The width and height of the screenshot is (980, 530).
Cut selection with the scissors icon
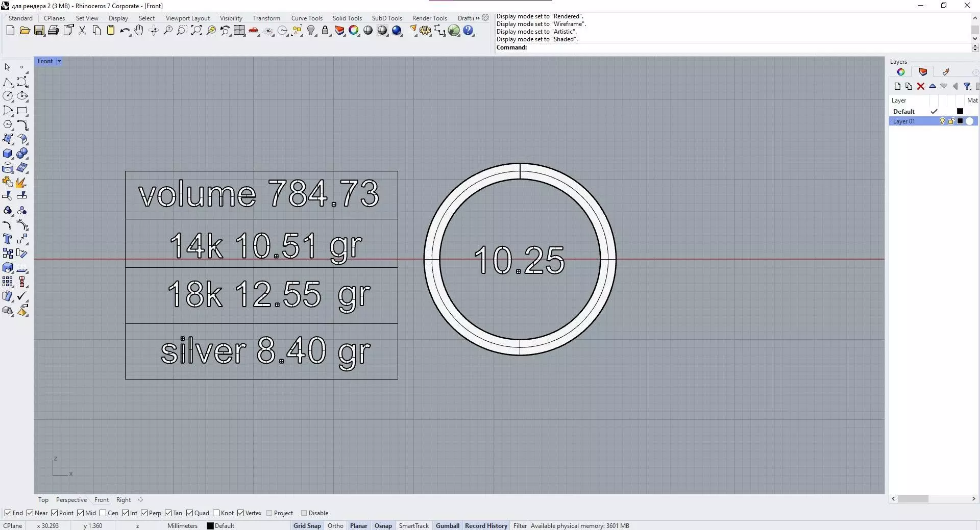[82, 31]
